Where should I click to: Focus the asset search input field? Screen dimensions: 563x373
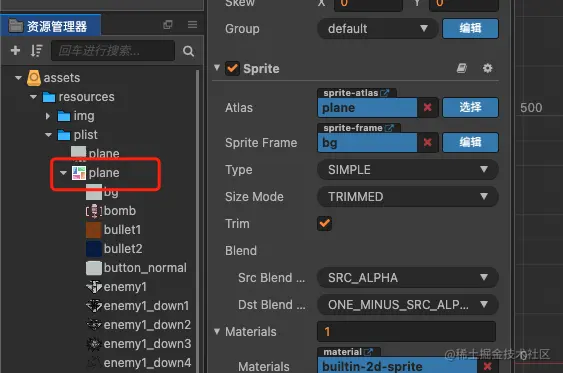point(113,51)
